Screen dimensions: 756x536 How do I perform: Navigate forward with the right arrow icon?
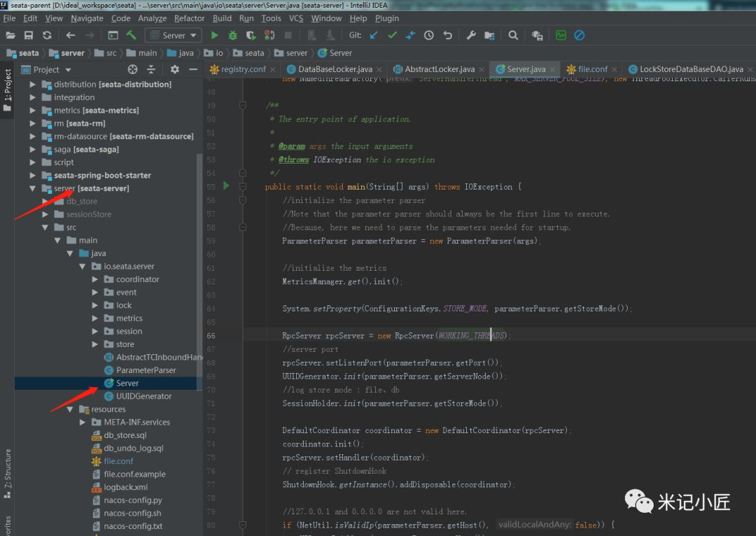89,35
